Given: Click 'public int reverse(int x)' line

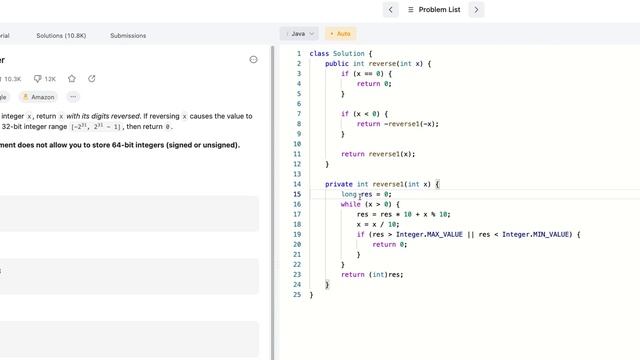Looking at the screenshot, I should [378, 64].
